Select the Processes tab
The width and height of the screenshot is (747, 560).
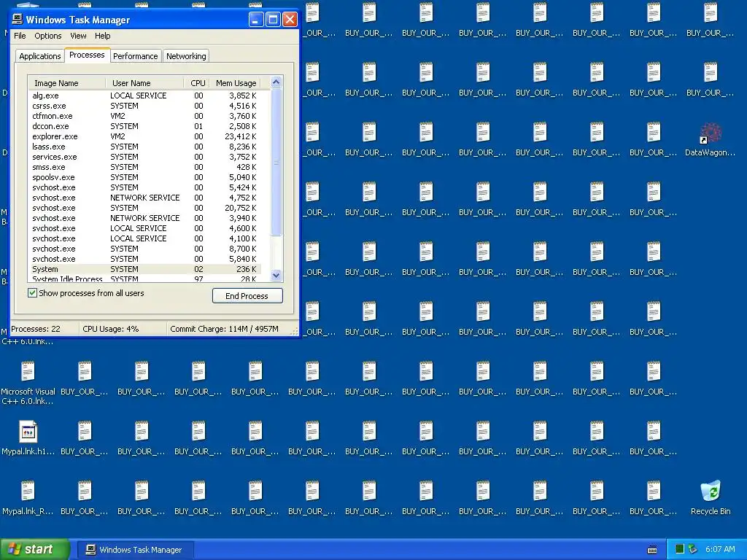click(x=87, y=55)
